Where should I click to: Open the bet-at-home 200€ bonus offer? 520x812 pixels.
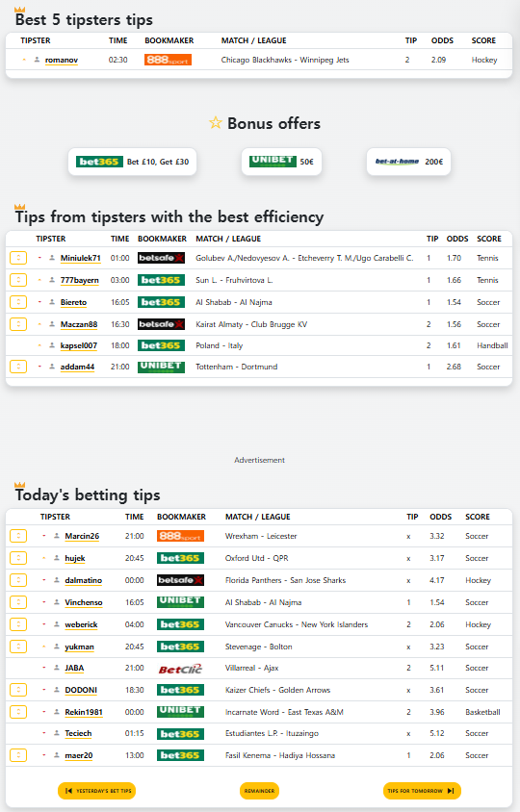coord(408,162)
